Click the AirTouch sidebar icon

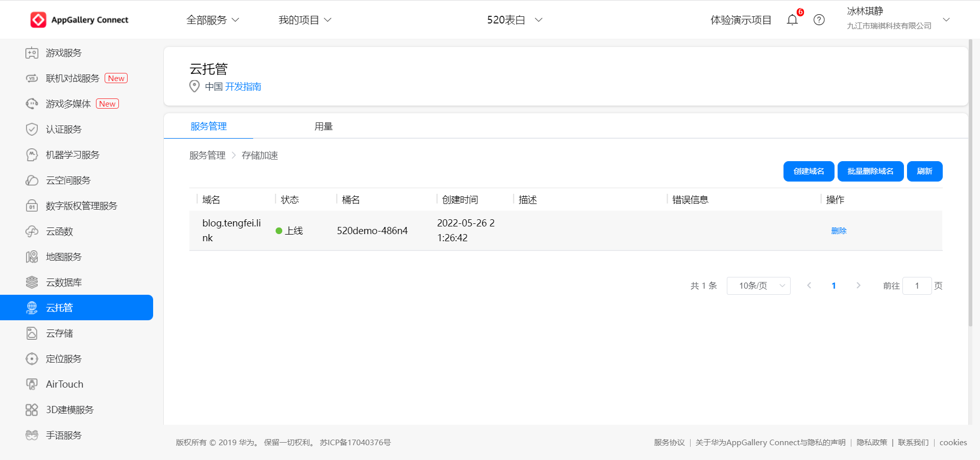[x=32, y=385]
